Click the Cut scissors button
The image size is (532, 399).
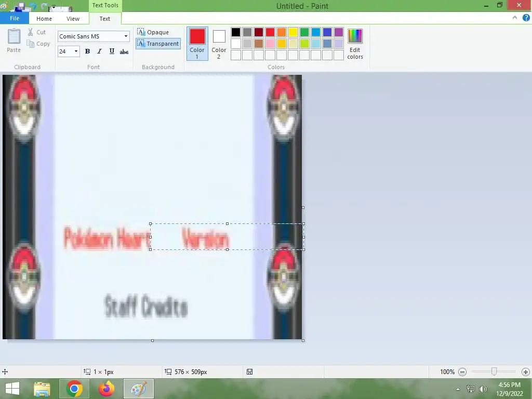pyautogui.click(x=37, y=32)
